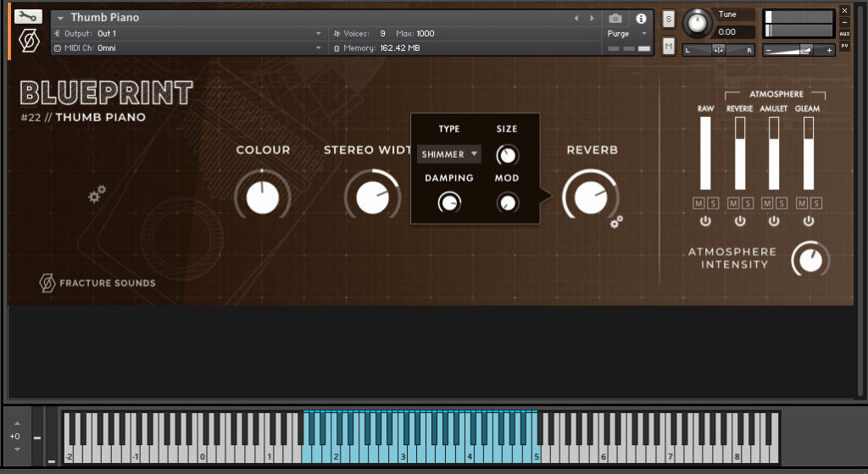This screenshot has height=474, width=868.
Task: Click the RAW level fader
Action: click(x=705, y=153)
